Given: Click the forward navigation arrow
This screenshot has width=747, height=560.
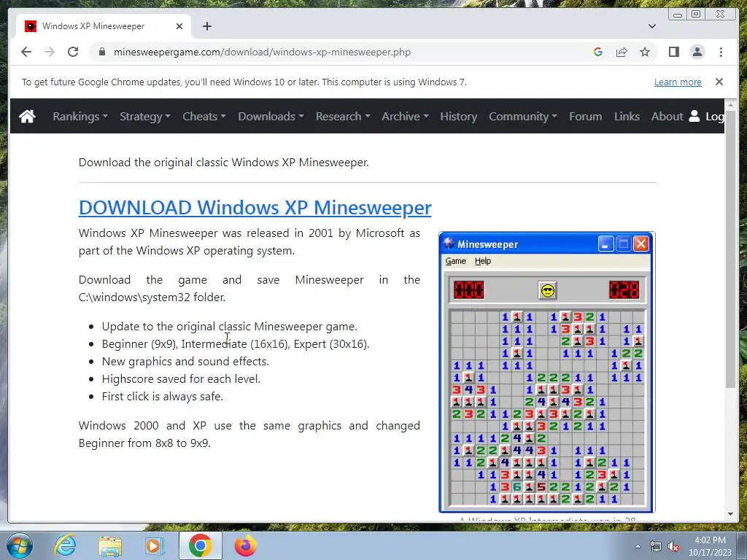Looking at the screenshot, I should click(50, 52).
